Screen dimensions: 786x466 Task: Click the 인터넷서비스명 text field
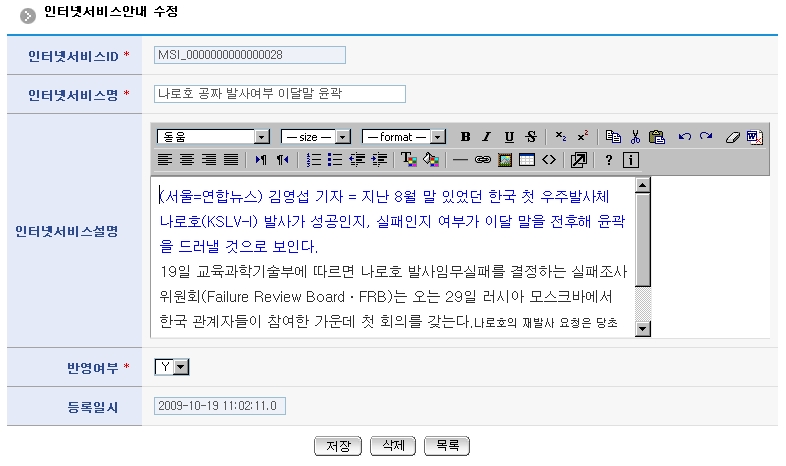280,94
